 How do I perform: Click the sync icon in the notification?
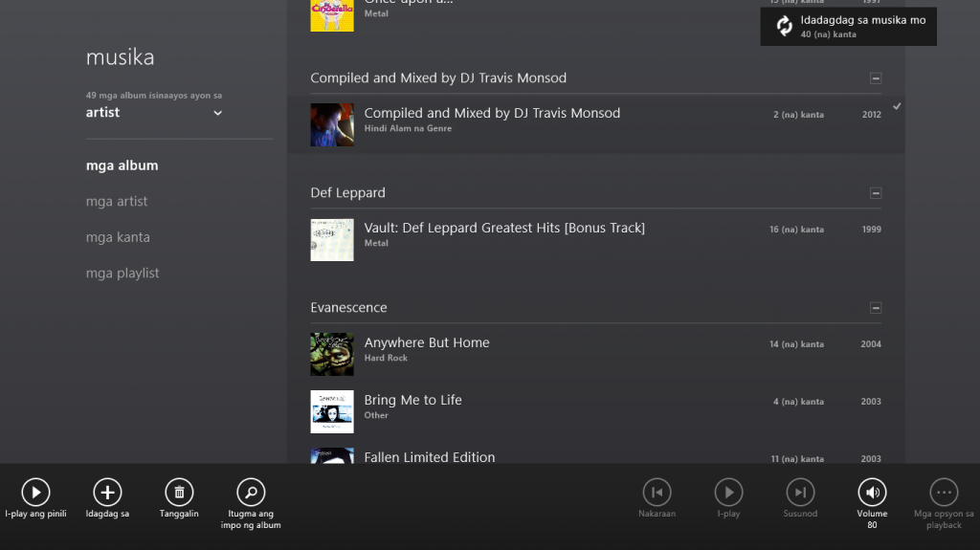click(x=785, y=26)
